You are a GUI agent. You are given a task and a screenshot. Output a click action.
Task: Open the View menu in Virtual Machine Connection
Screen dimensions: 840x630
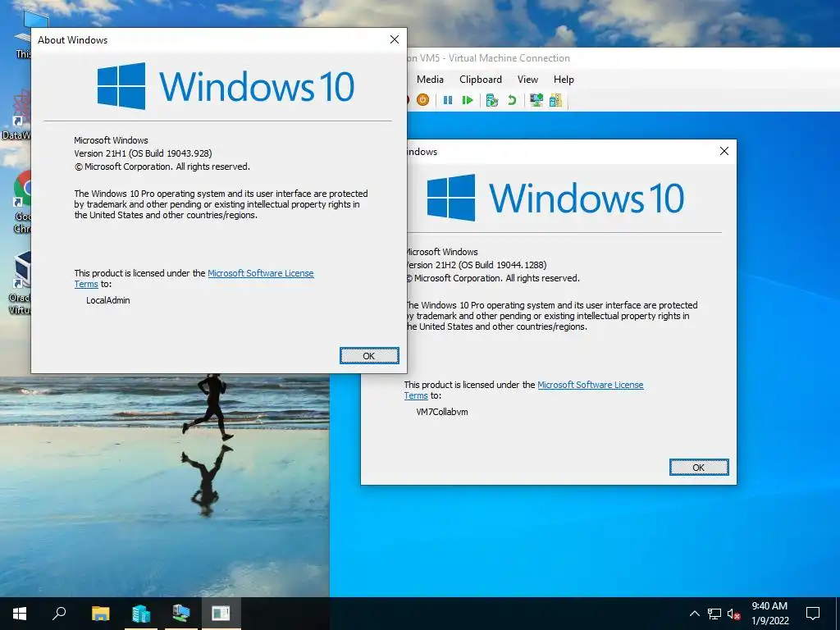click(527, 80)
